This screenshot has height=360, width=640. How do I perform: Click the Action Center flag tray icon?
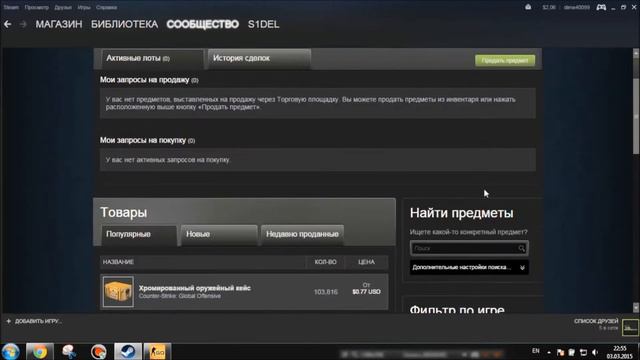coord(560,352)
